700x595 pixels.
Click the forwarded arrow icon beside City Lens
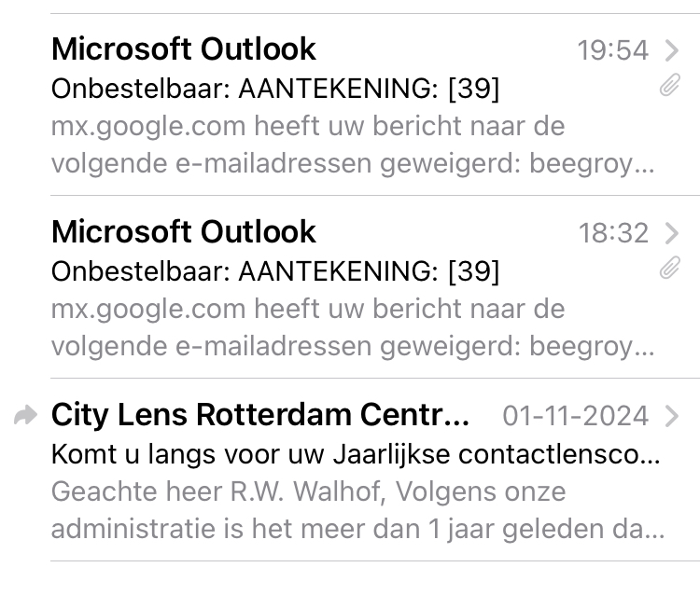pyautogui.click(x=26, y=416)
